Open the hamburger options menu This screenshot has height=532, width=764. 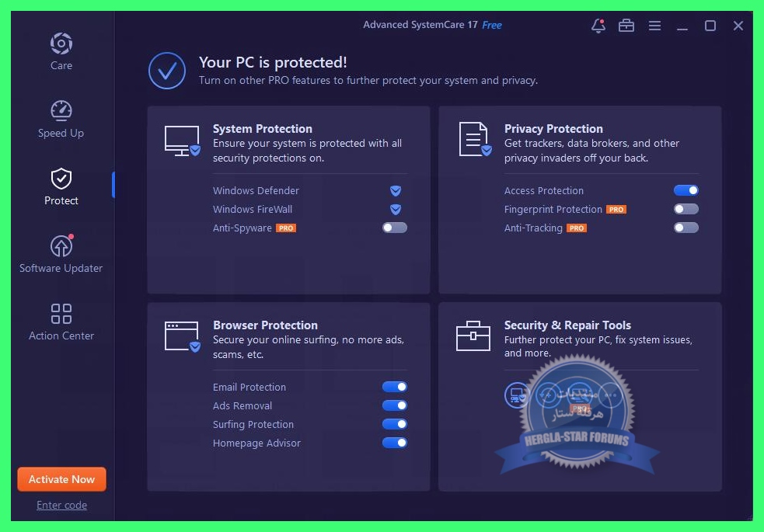pos(654,26)
